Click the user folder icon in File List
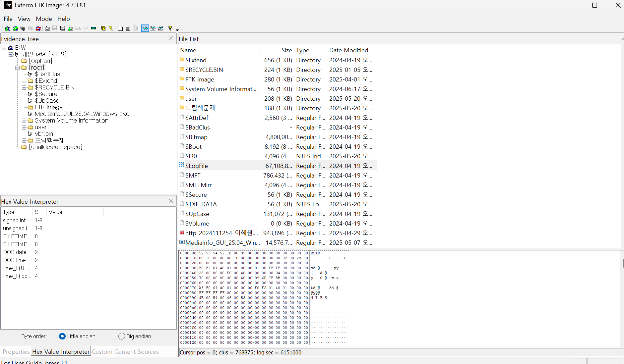Image resolution: width=624 pixels, height=364 pixels. (182, 98)
